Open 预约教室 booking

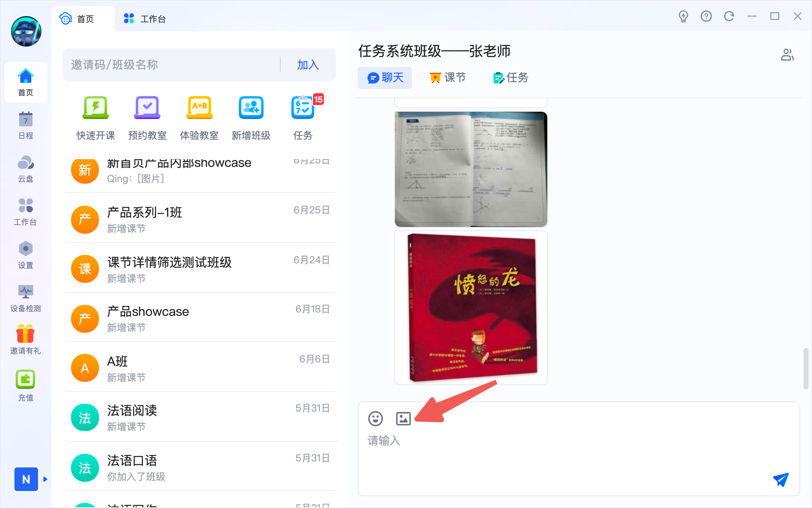[x=147, y=118]
